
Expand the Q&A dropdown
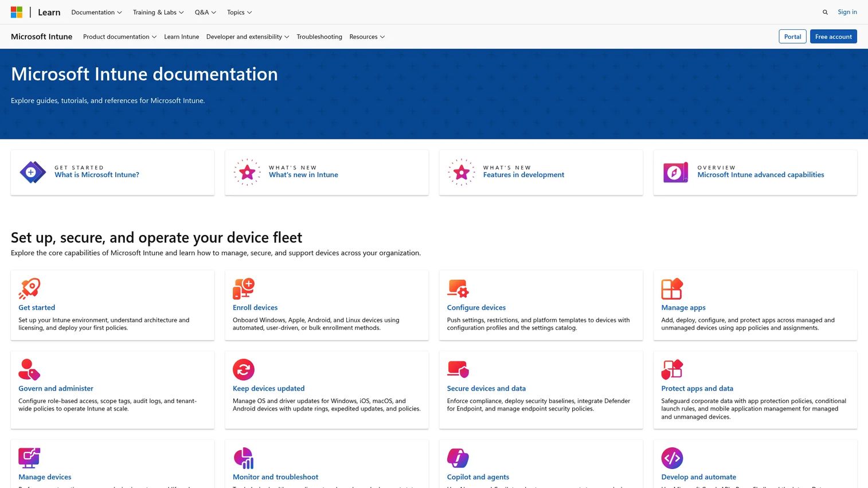pos(205,12)
